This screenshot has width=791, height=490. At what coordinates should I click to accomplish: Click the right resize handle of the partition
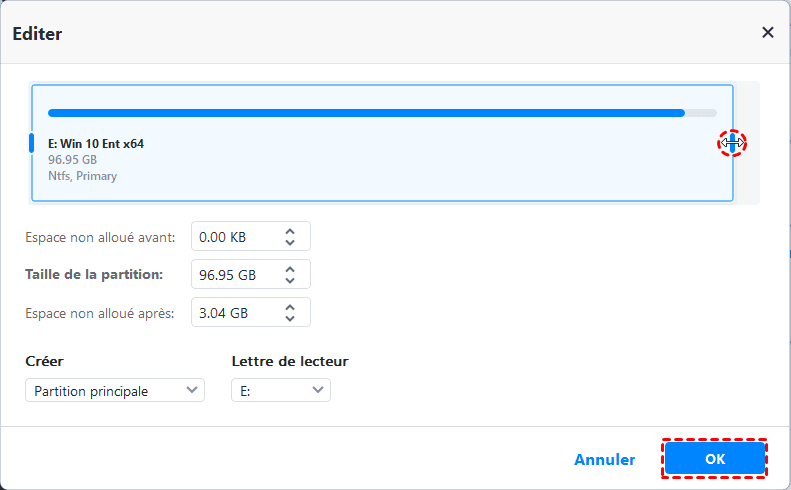click(733, 143)
